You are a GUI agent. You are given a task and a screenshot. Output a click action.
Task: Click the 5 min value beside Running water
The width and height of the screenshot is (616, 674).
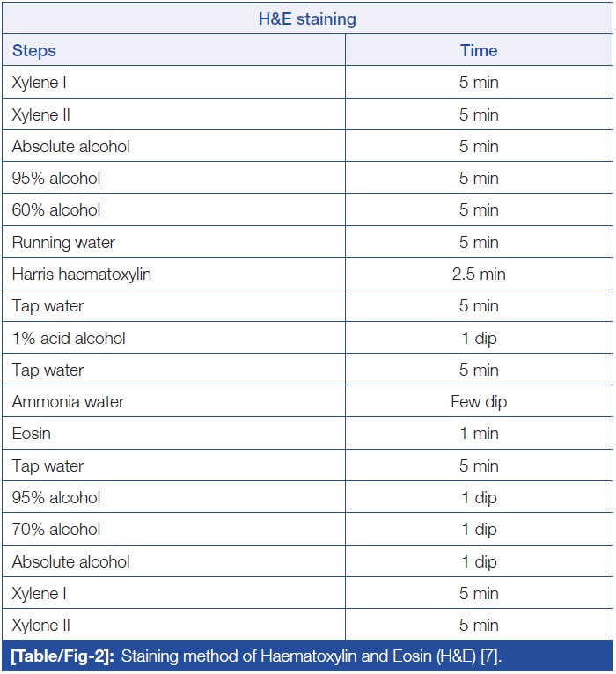coord(478,242)
